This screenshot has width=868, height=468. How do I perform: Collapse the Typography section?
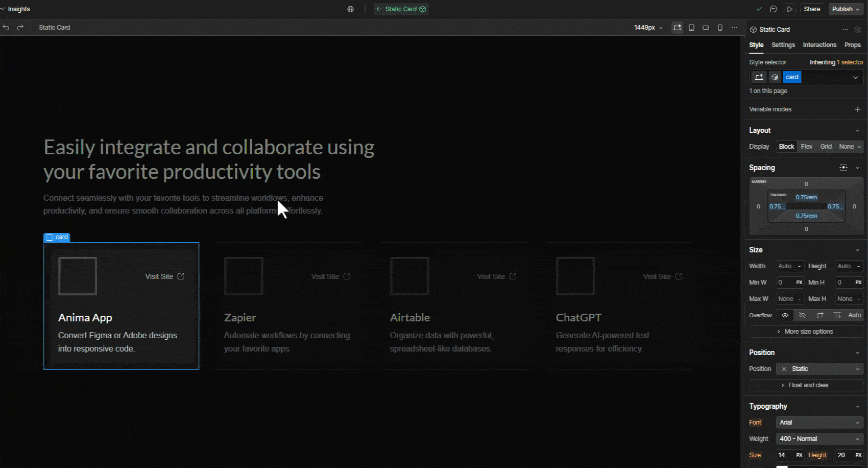[857, 407]
